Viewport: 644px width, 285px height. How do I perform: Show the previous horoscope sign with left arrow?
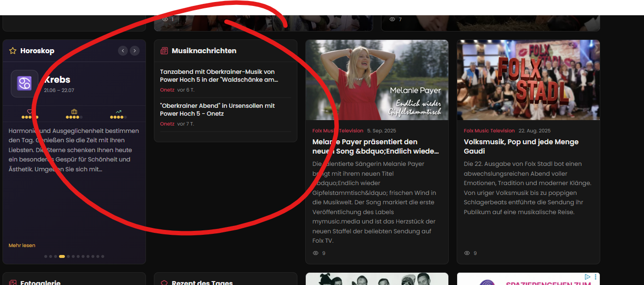coord(123,51)
